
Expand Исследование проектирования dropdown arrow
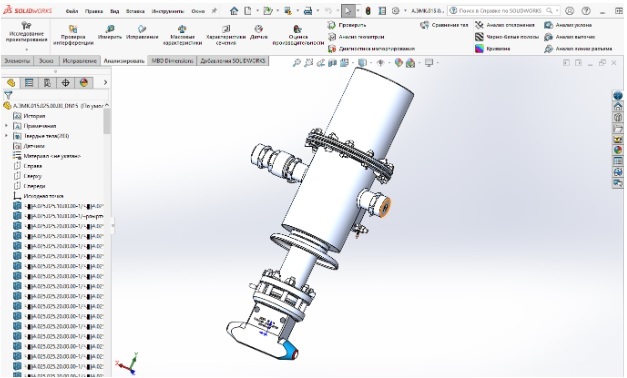[x=26, y=50]
